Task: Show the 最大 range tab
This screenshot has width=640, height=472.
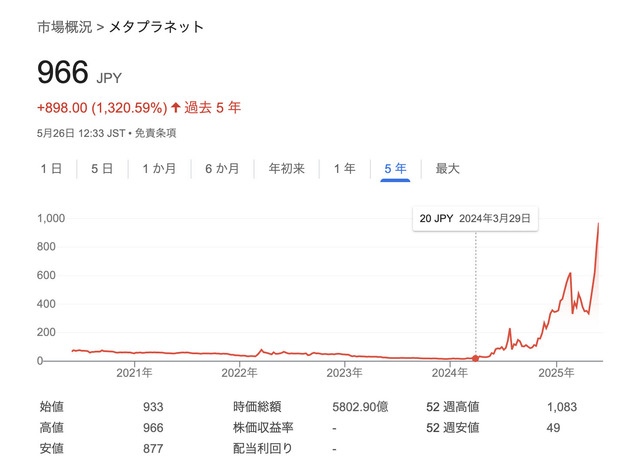Action: (x=447, y=169)
